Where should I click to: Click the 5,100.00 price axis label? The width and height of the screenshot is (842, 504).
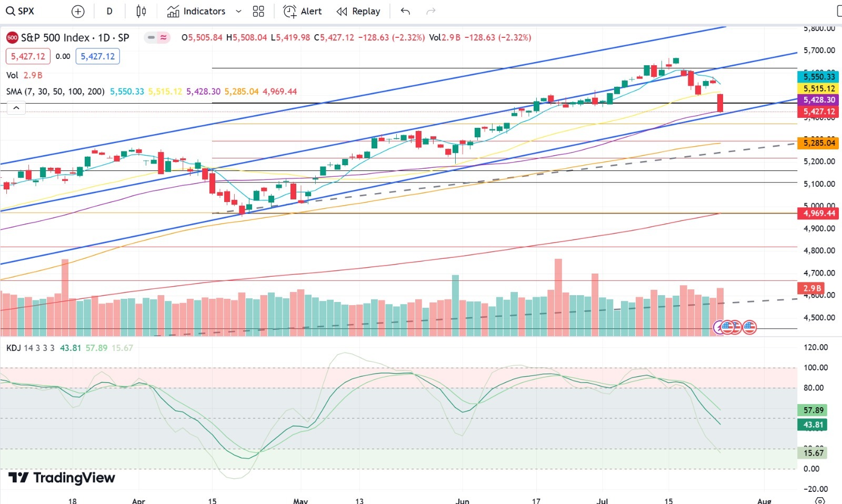point(819,184)
